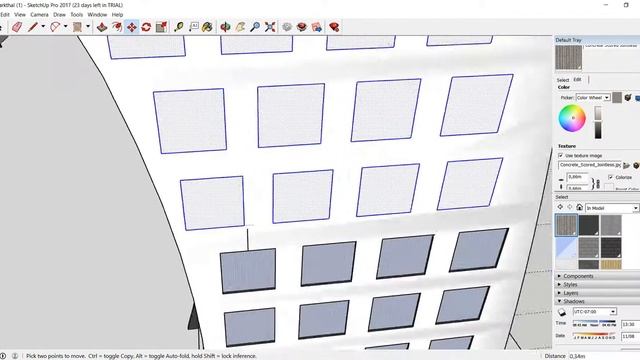Open the Arc tool dropdown arrow

(x=65, y=27)
